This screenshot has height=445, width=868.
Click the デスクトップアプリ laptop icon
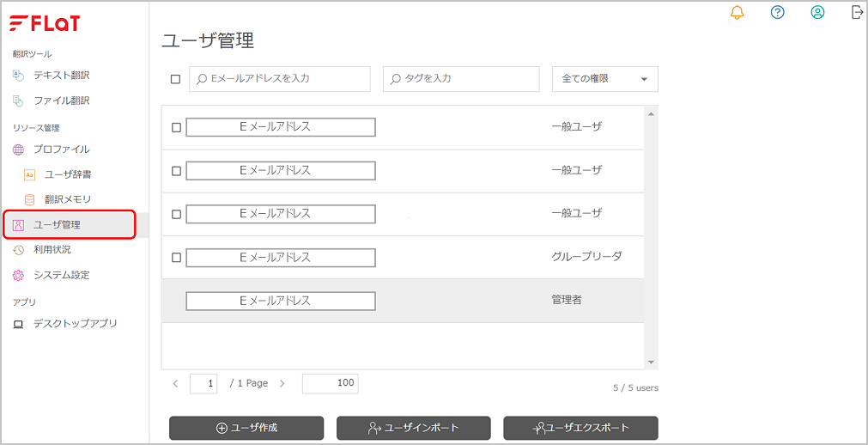click(x=18, y=324)
